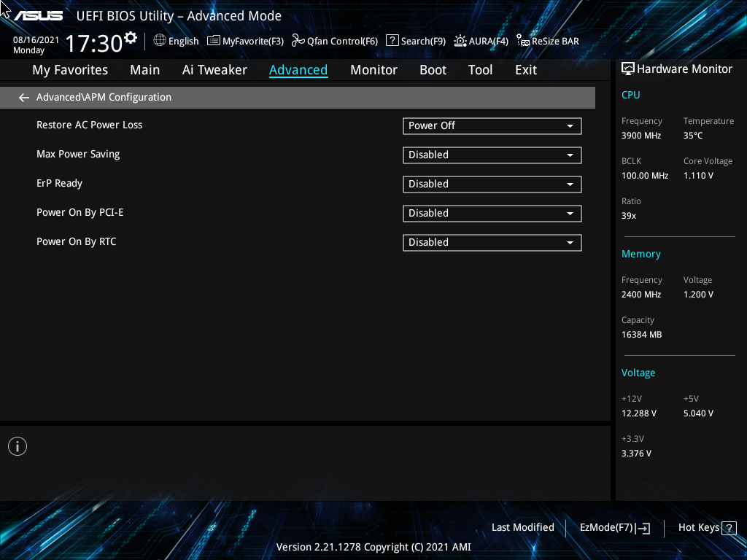This screenshot has height=560, width=747.
Task: Click the Advanced\APM Configuration breadcrumb text
Action: point(104,97)
